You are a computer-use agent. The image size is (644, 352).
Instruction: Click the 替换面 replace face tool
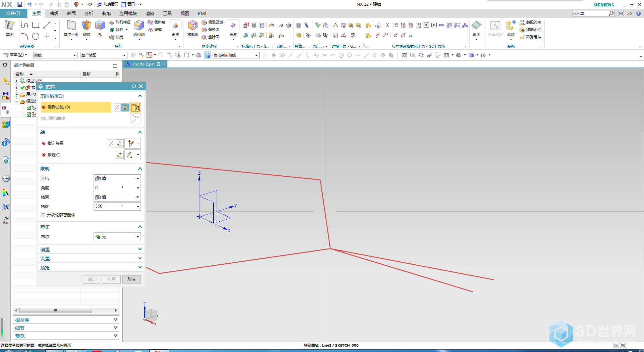click(211, 30)
